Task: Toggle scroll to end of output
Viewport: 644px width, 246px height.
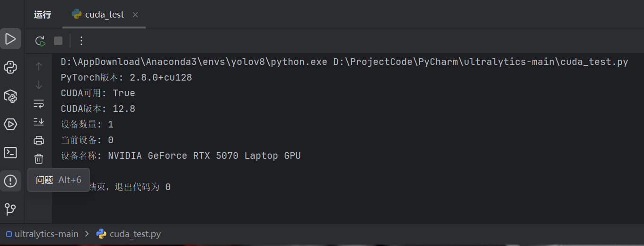Action: tap(39, 122)
